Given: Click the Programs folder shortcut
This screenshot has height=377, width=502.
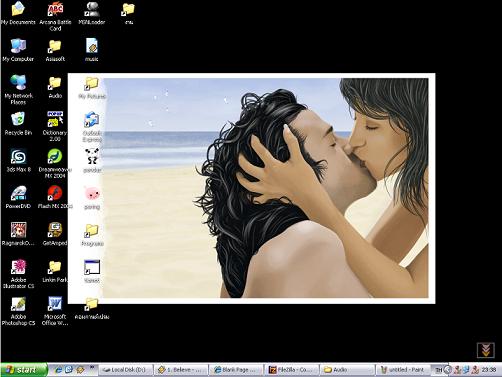Looking at the screenshot, I should tap(92, 235).
